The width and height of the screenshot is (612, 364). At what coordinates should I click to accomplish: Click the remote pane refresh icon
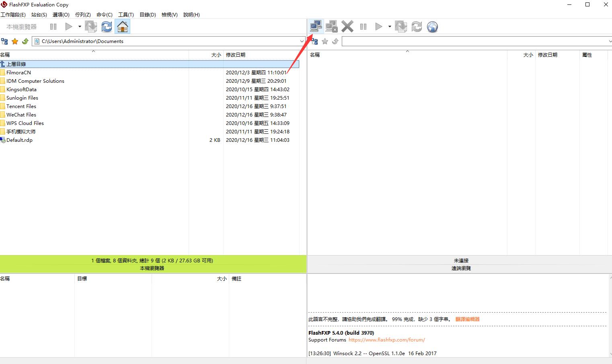click(x=417, y=27)
